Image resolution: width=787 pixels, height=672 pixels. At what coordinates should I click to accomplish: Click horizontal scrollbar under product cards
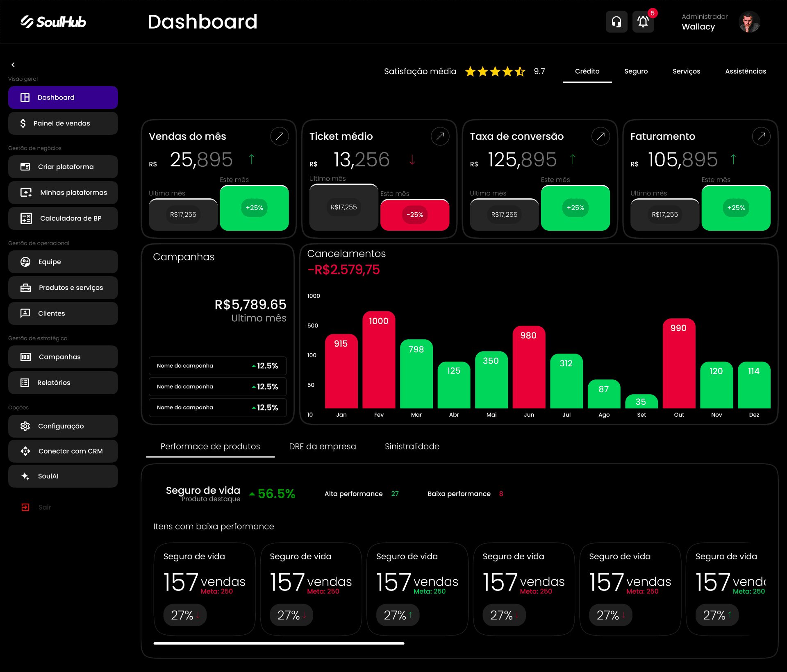tap(279, 643)
